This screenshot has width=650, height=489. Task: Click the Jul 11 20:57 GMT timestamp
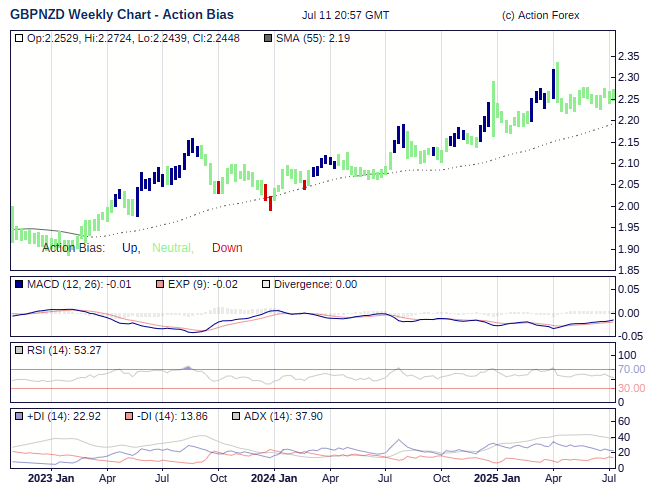click(345, 16)
